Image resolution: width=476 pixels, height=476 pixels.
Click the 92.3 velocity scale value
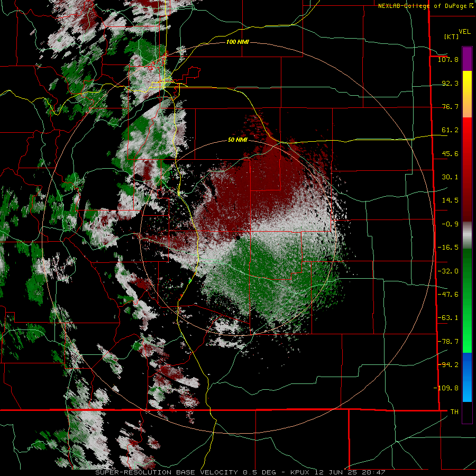click(450, 83)
